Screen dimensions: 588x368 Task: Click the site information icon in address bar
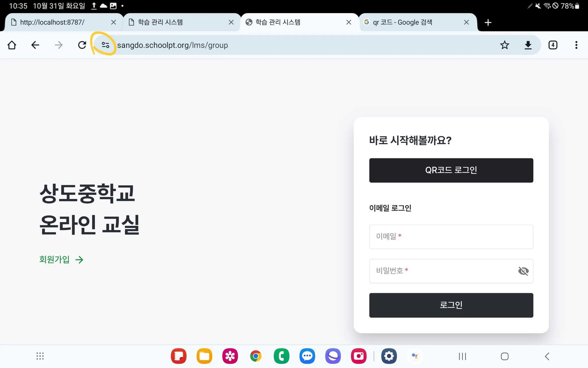pos(105,45)
